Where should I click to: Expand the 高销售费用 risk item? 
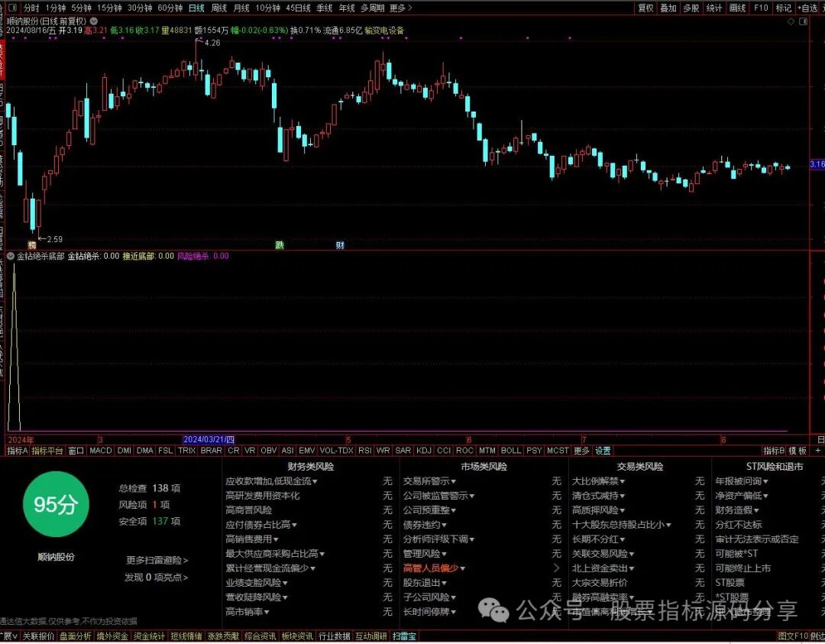point(252,539)
